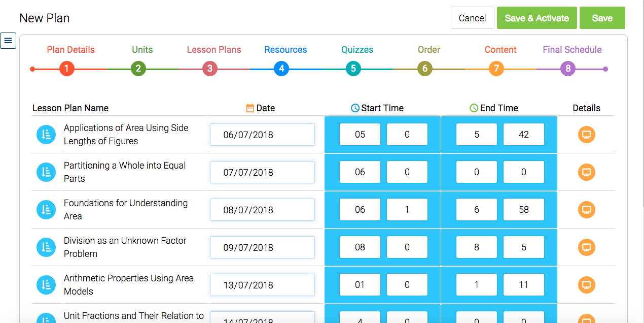Select the Units step
Image resolution: width=644 pixels, height=323 pixels.
pos(142,49)
